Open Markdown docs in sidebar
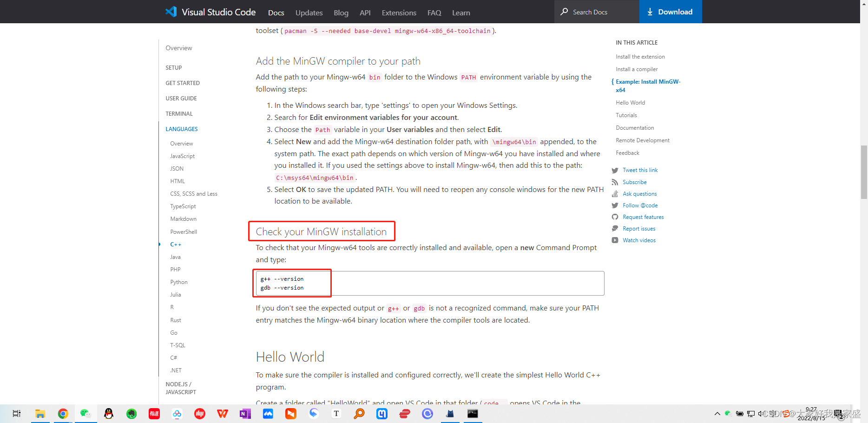Screen dimensions: 868x423 tap(184, 219)
